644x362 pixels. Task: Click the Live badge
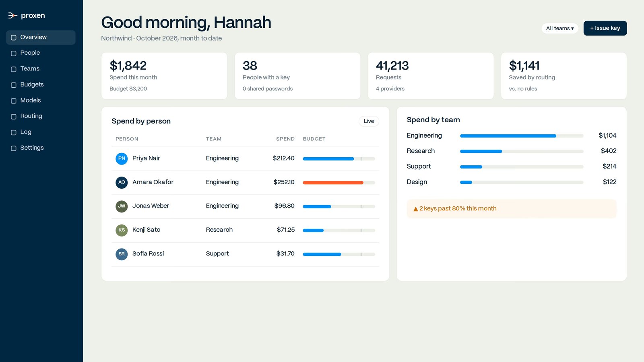369,121
